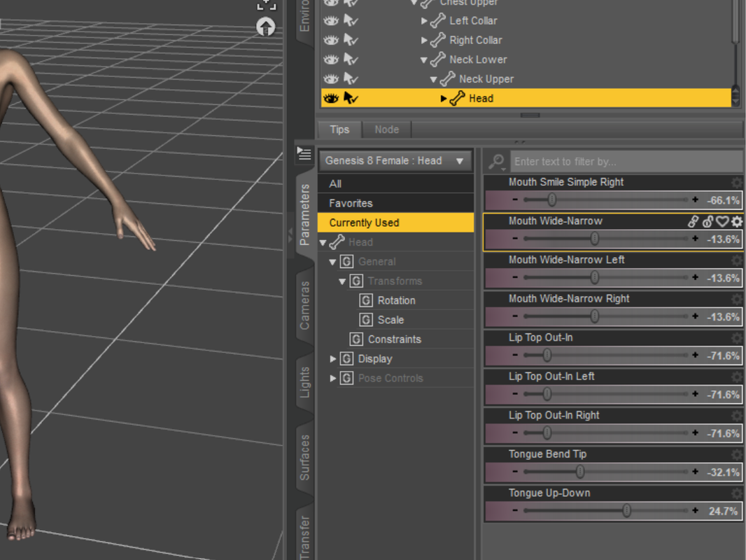Decrease Mouth Smile Simple Right with minus

coord(515,199)
